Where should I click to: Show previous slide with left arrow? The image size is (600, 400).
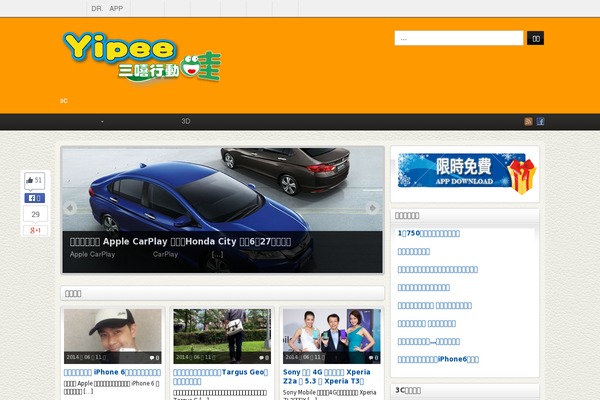point(70,208)
